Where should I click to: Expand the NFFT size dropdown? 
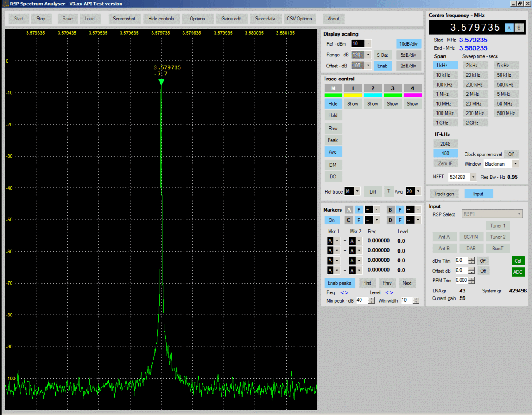click(x=473, y=177)
